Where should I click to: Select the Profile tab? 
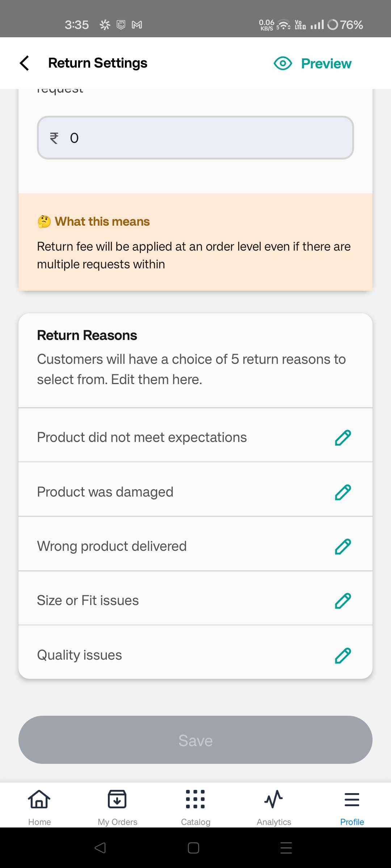point(352,806)
